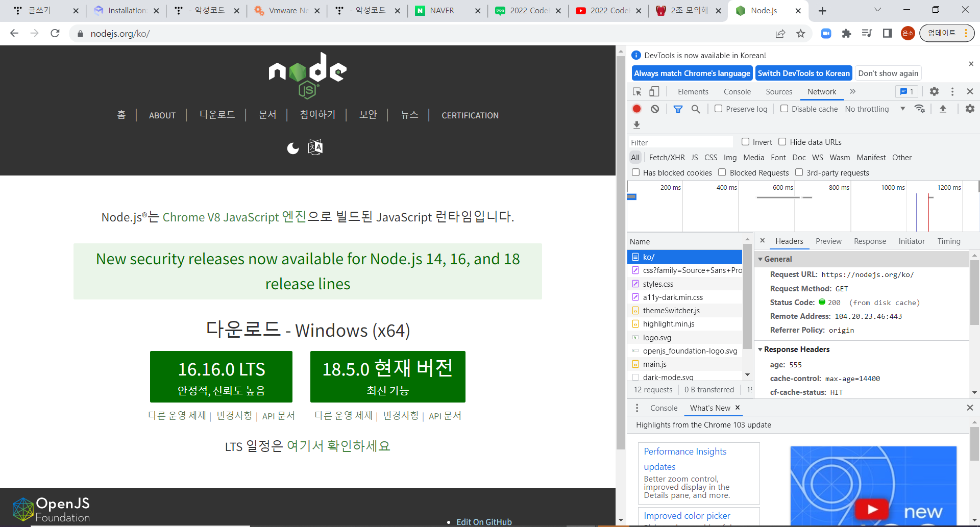Click the inspect element picker icon
Viewport: 980px width, 527px height.
[637, 92]
